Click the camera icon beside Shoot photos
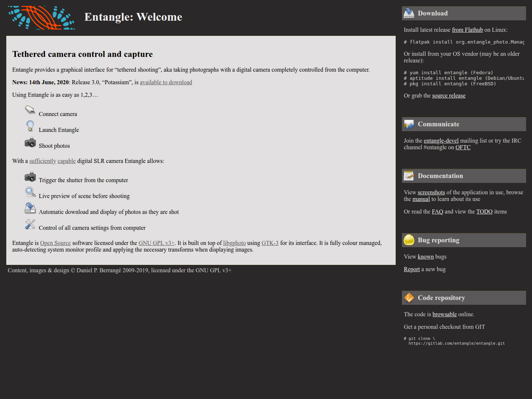532x399 pixels. pos(30,142)
